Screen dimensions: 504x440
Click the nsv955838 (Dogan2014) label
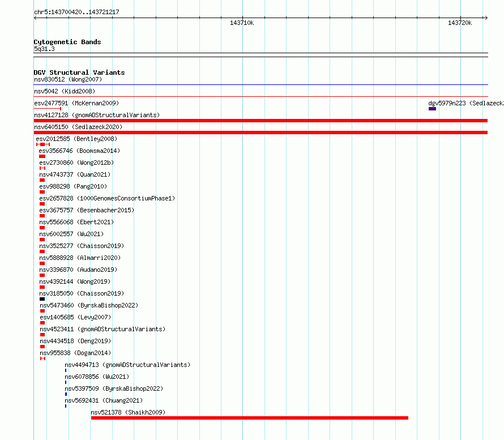[75, 353]
